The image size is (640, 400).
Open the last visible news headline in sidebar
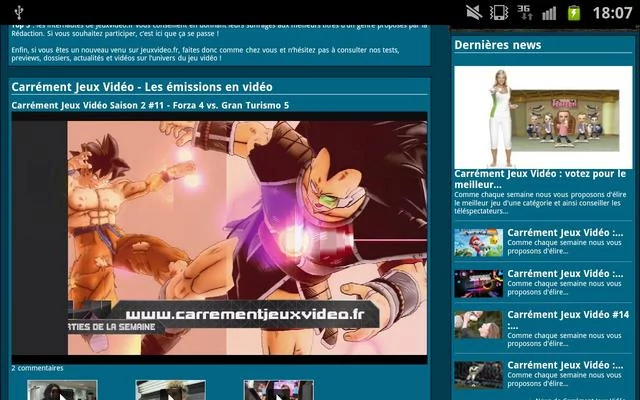(565, 365)
